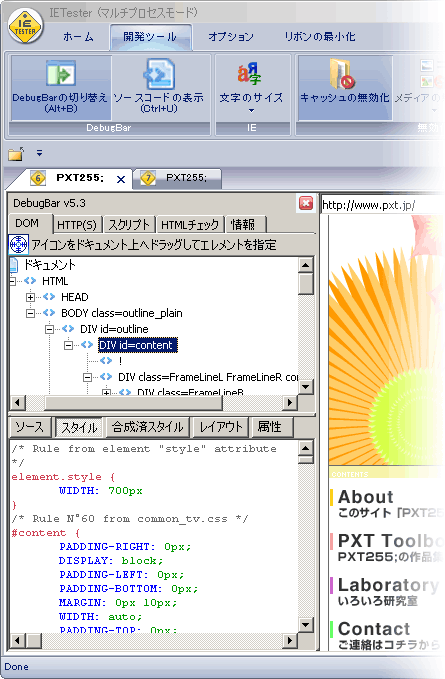Open the text size (文字のサイズ) icon
This screenshot has width=445, height=679.
point(249,73)
